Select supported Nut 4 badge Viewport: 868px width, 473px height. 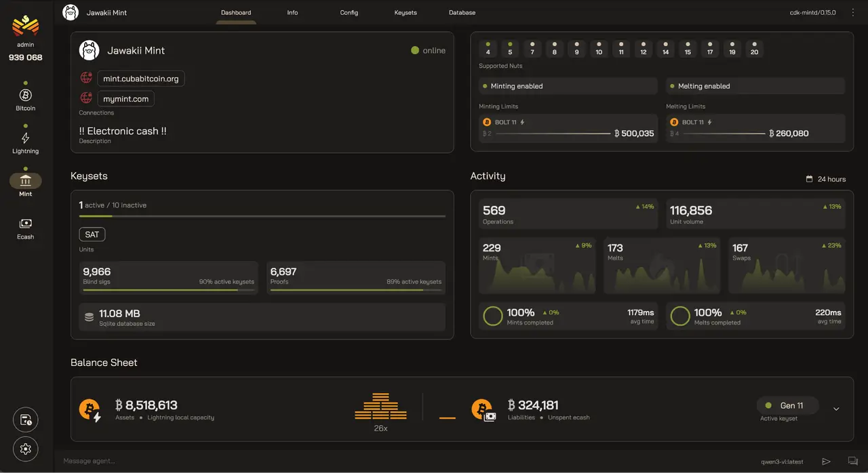pos(488,49)
